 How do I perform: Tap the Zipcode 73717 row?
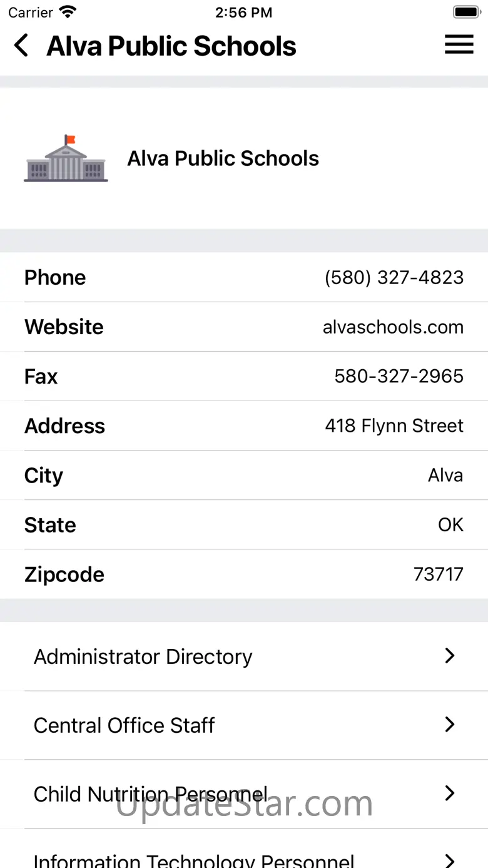[244, 574]
